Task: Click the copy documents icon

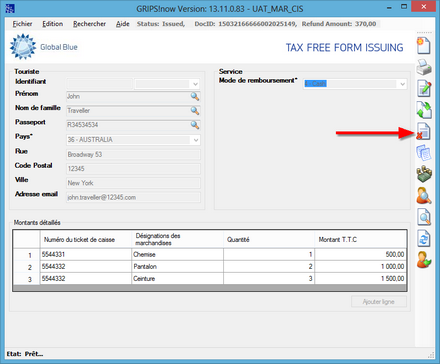Action: [424, 153]
